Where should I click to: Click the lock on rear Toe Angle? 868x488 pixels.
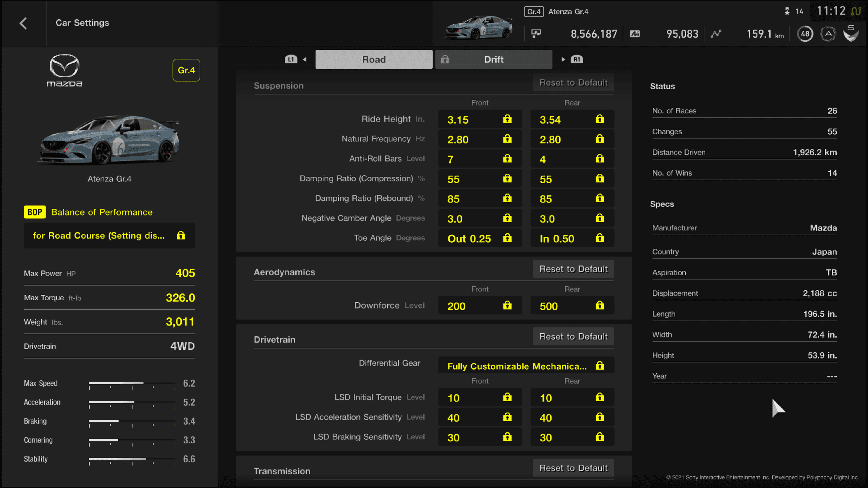coord(599,238)
